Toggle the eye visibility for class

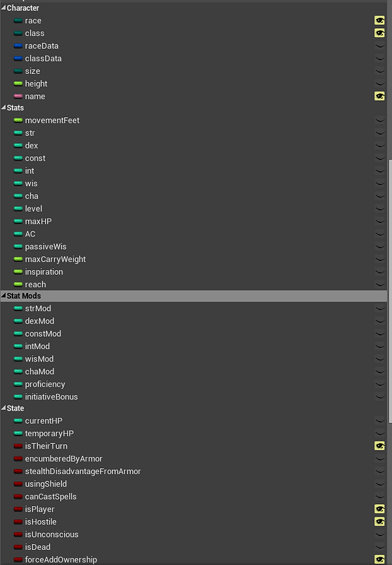[380, 33]
